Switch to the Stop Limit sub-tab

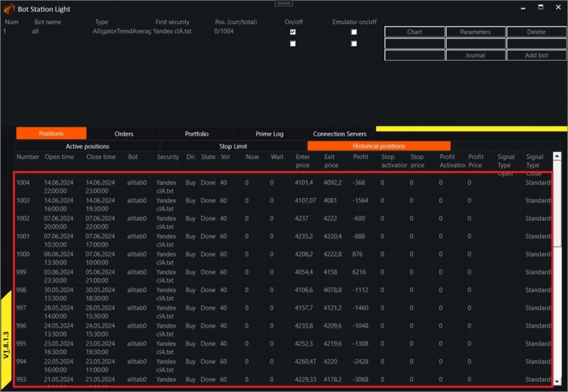click(233, 146)
